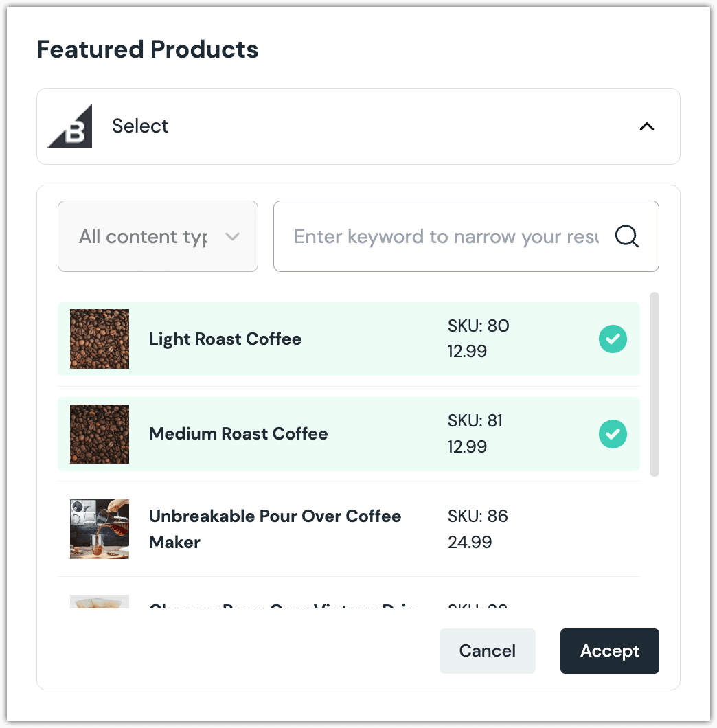Click the Medium Roast Coffee product name
The width and height of the screenshot is (717, 728).
click(238, 434)
